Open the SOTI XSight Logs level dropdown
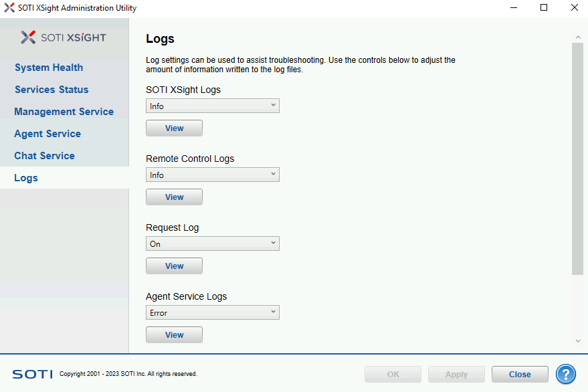 tap(212, 106)
